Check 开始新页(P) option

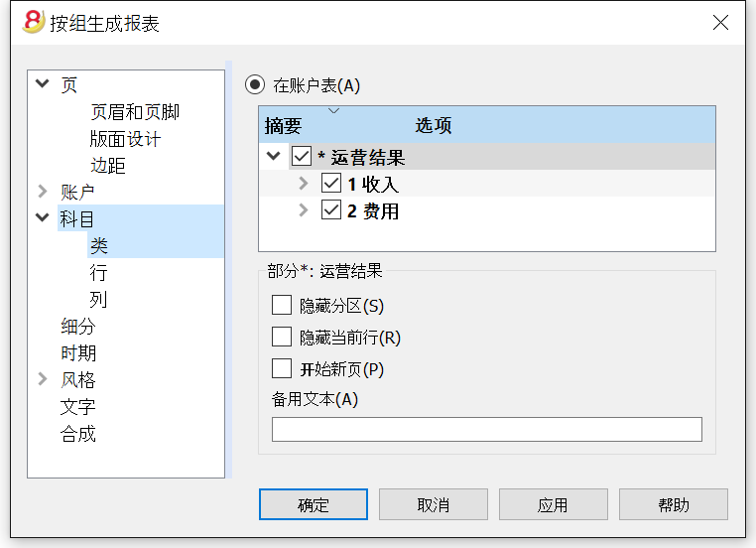click(x=282, y=368)
